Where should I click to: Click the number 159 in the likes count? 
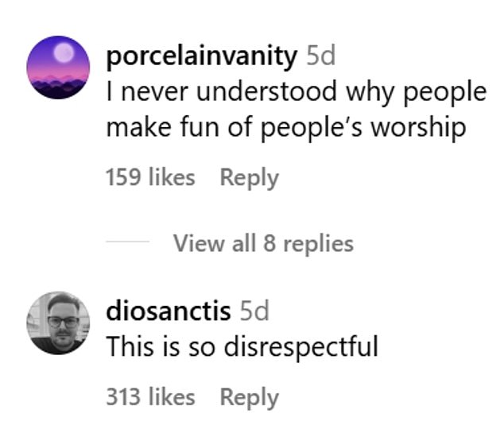pos(123,177)
